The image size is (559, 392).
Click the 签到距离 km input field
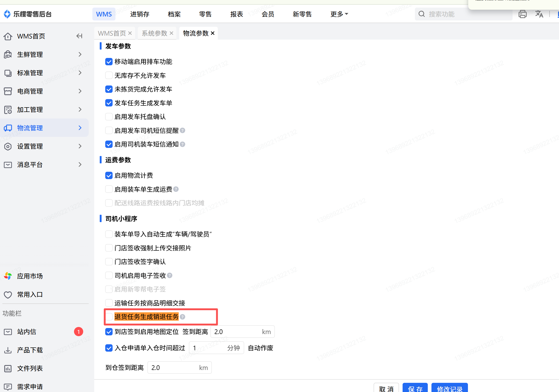(x=236, y=332)
